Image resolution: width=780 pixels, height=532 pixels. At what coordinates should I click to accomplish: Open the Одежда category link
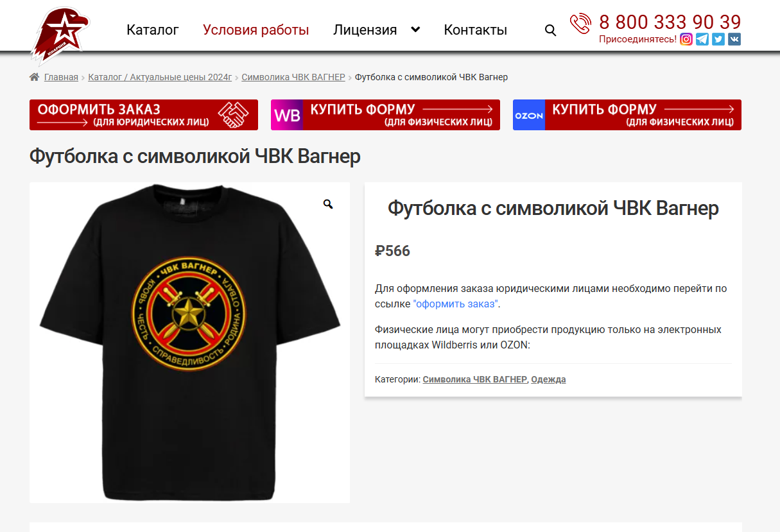click(548, 379)
